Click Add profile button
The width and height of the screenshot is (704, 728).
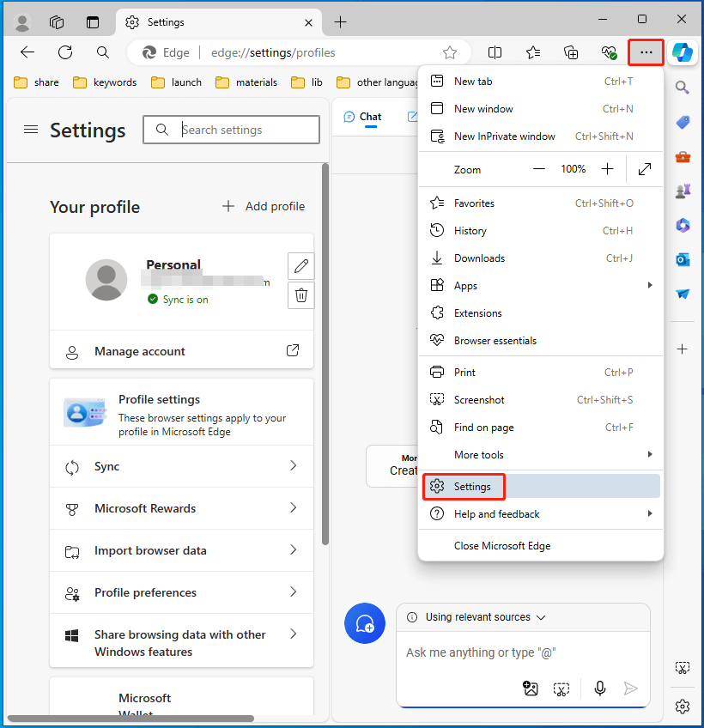click(x=264, y=206)
